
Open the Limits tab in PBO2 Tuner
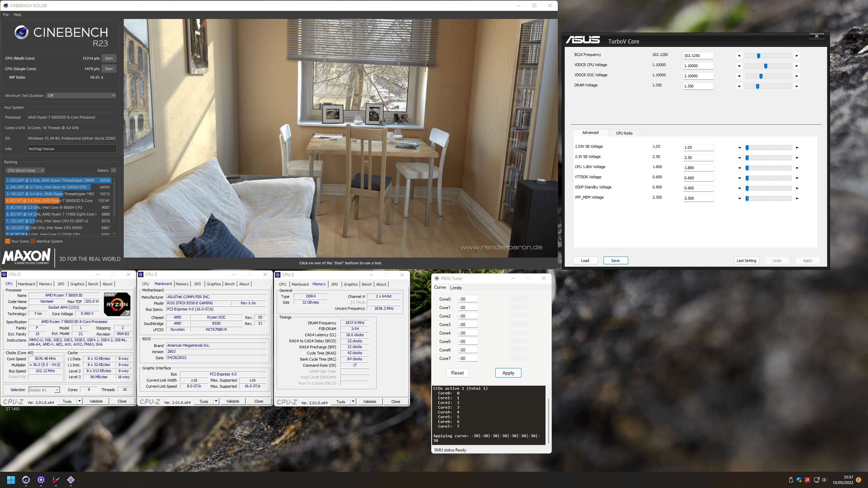point(456,288)
